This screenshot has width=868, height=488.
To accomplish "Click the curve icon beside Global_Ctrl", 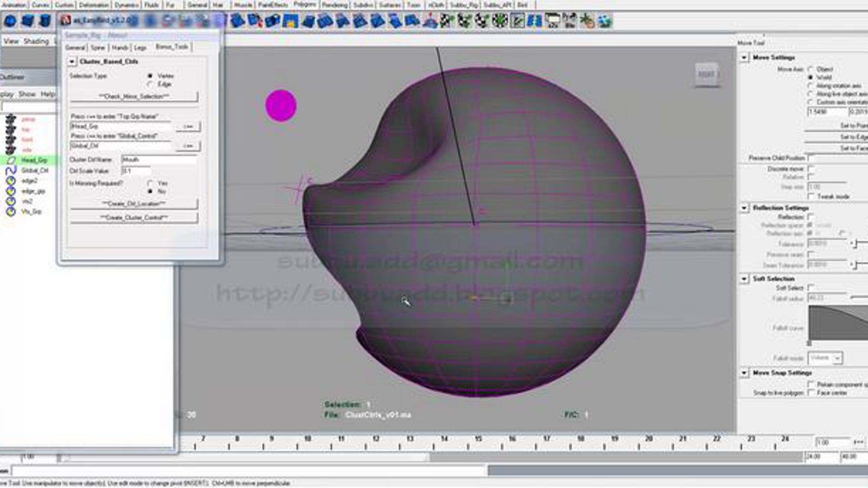I will click(x=11, y=170).
